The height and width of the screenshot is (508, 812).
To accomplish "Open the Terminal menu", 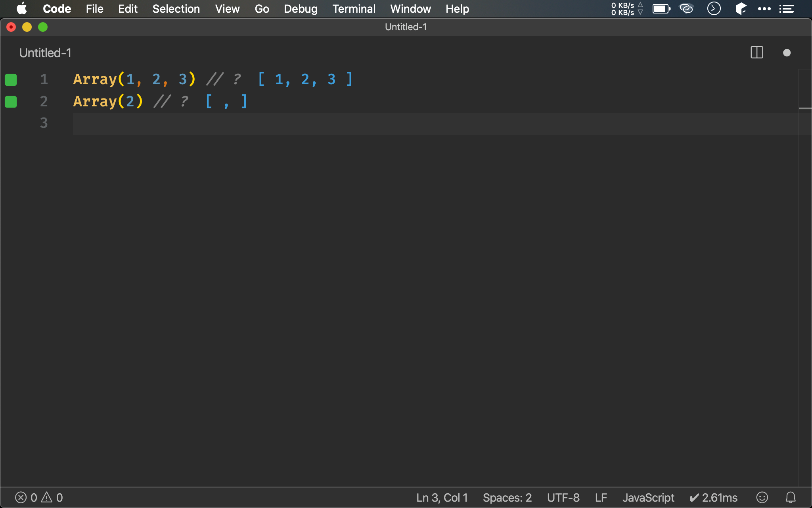I will click(x=354, y=9).
